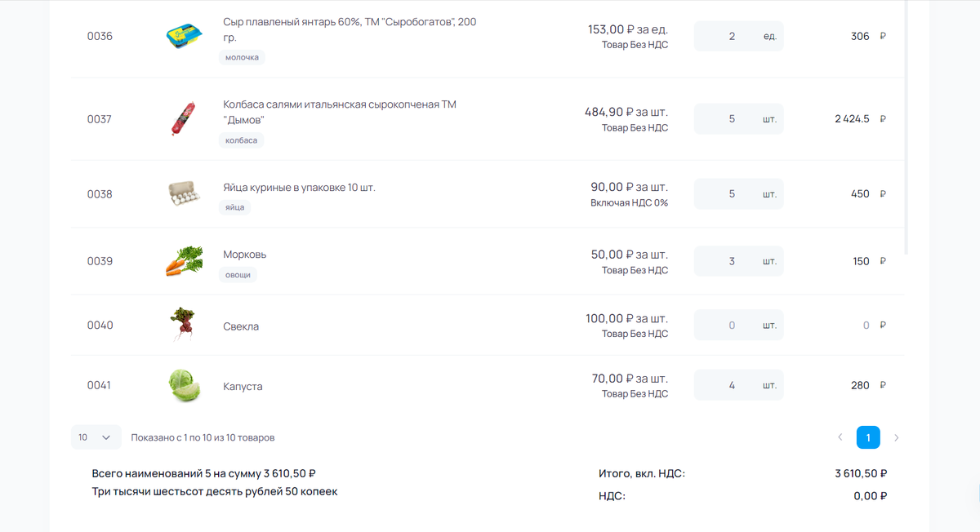
Task: Click the vertical scrollbar on the right
Action: (906, 127)
